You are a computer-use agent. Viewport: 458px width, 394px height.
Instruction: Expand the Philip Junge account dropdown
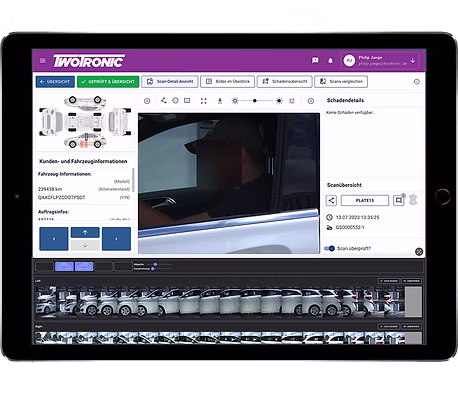(413, 61)
